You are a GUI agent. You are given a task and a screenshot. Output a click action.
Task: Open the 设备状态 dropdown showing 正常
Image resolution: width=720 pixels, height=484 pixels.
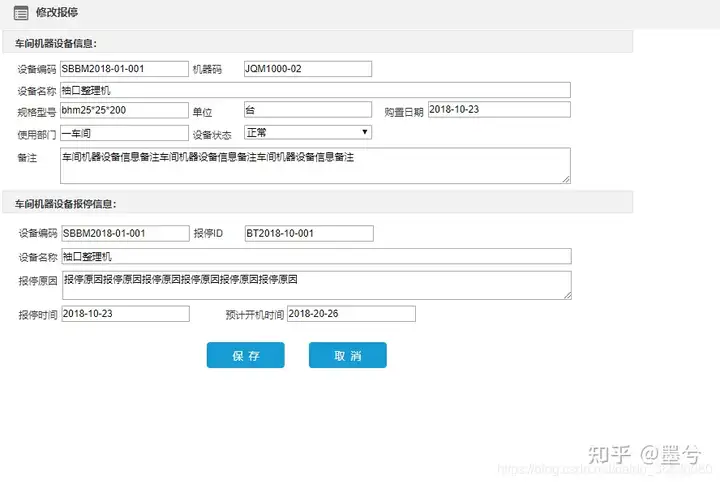pyautogui.click(x=308, y=132)
